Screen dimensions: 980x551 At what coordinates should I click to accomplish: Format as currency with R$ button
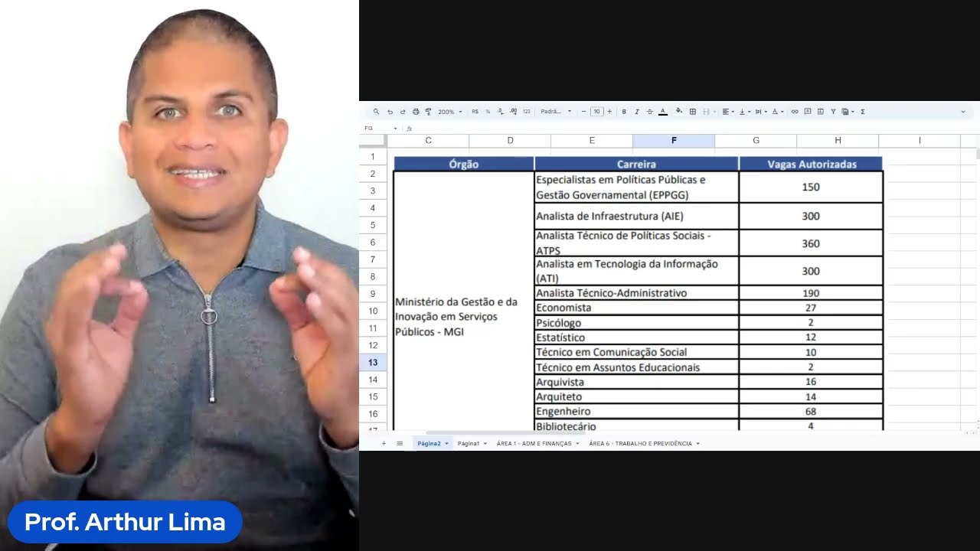click(475, 112)
